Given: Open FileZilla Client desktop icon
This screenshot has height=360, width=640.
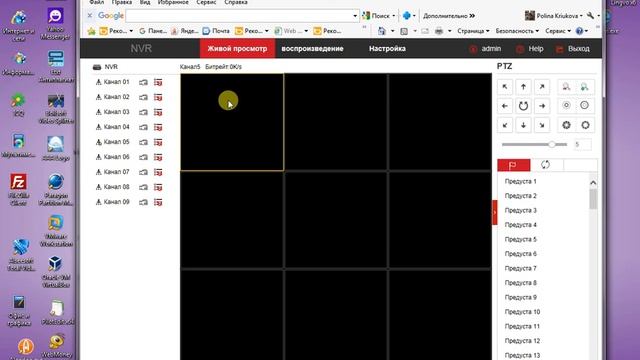Looking at the screenshot, I should [19, 189].
